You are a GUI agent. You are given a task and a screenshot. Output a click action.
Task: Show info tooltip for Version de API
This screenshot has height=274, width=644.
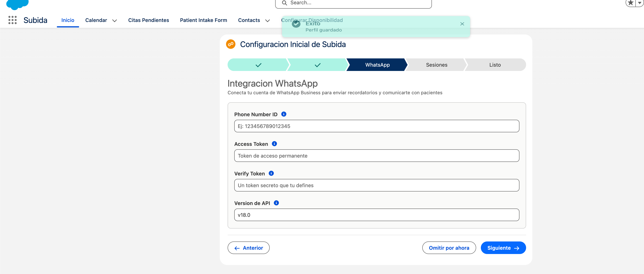coord(276,203)
